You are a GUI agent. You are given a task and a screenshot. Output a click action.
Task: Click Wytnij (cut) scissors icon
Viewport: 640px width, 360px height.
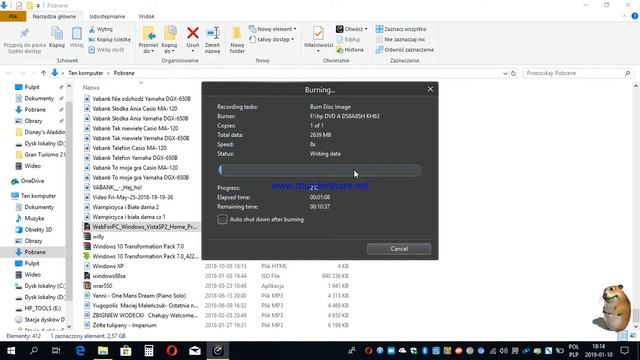[100, 29]
